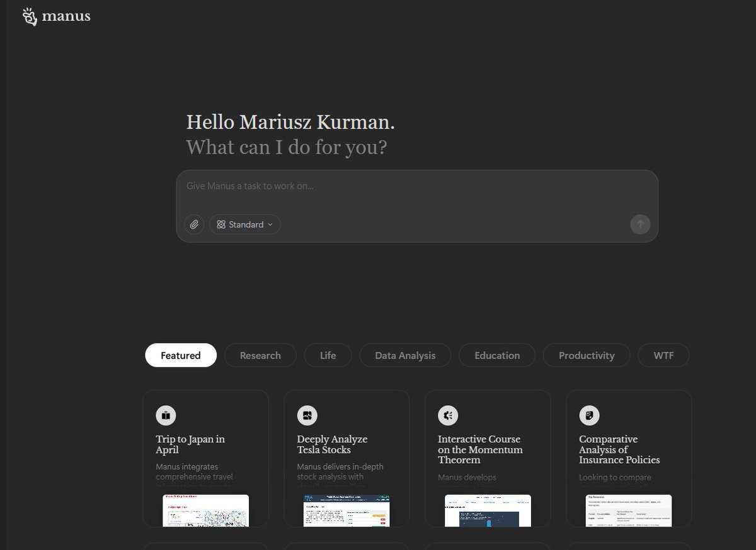Click the Momentum Theorem card icon

448,415
